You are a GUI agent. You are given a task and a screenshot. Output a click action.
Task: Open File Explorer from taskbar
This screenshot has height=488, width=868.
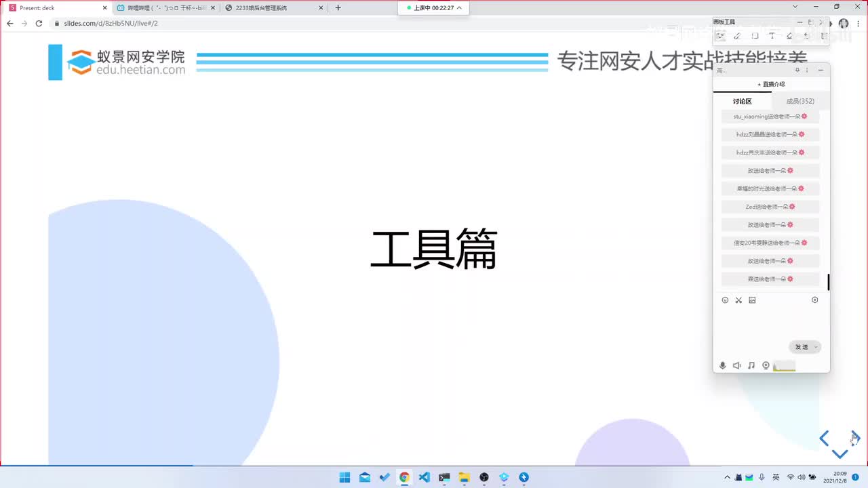coord(464,477)
